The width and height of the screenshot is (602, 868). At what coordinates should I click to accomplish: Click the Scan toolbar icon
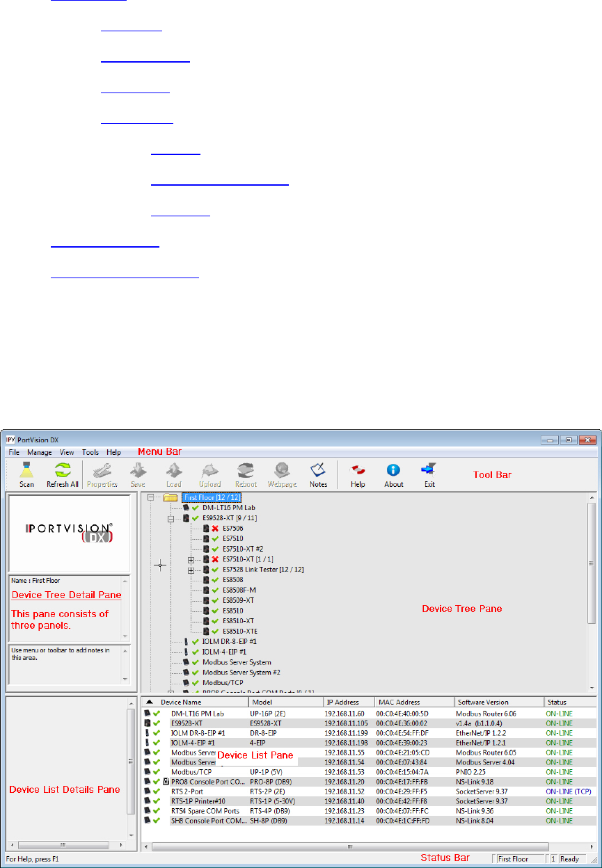(x=26, y=474)
